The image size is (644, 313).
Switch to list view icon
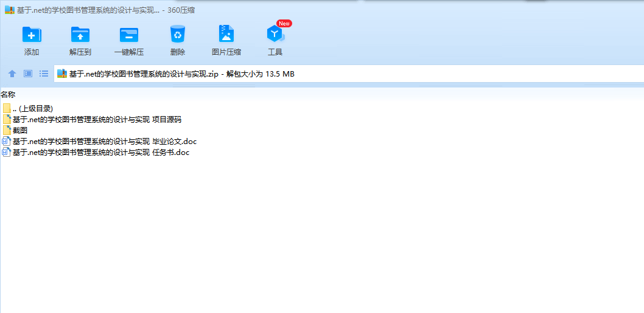44,74
